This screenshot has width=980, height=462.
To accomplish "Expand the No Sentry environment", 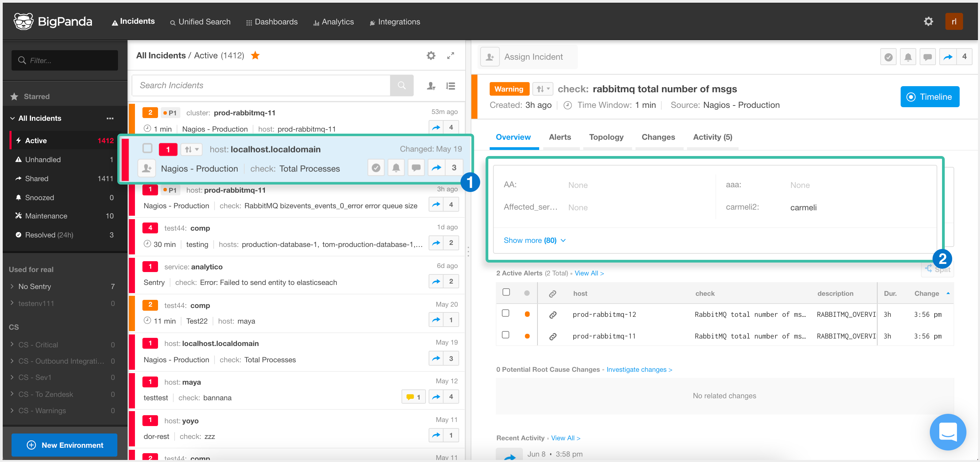I will [x=12, y=286].
